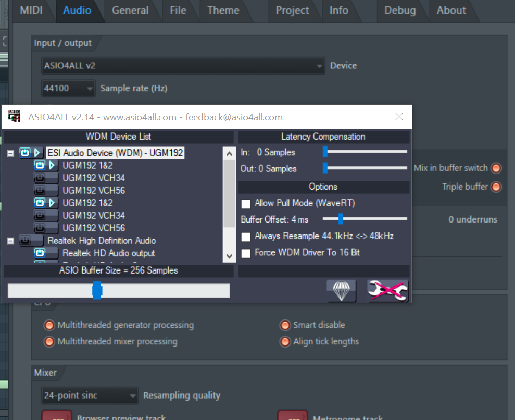This screenshot has height=420, width=515.
Task: Click scroll down arrow in device list
Action: click(229, 256)
